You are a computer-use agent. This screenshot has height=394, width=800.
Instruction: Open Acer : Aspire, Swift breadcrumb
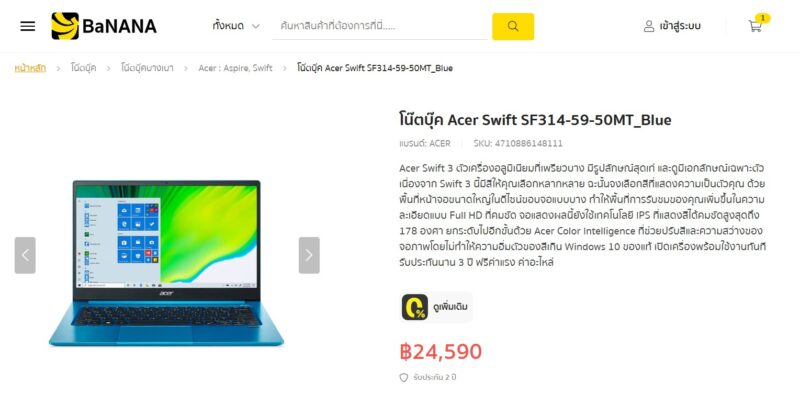coord(235,68)
